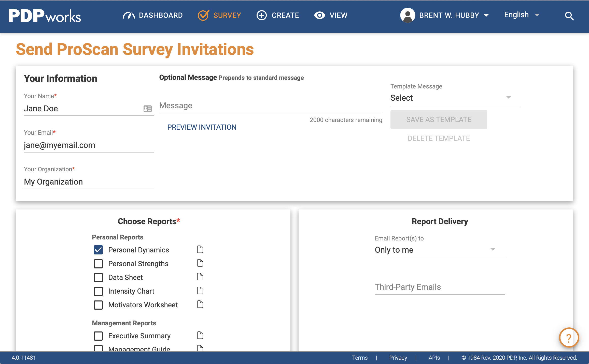589x364 pixels.
Task: Check the Intensity Chart checkbox
Action: click(x=98, y=291)
